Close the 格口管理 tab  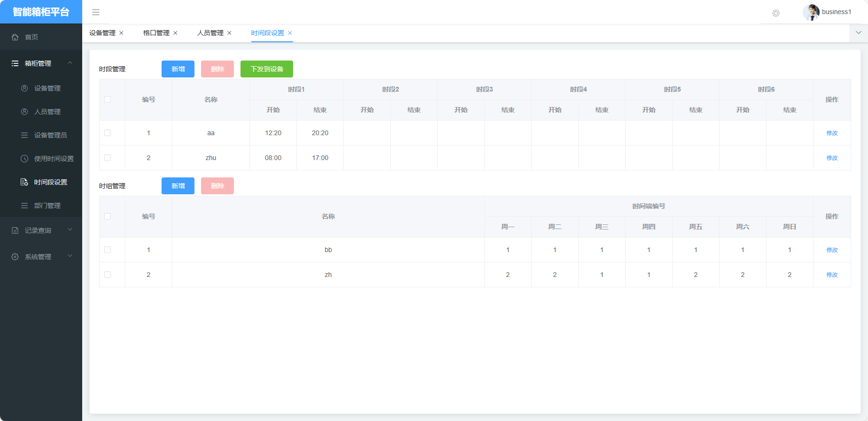pyautogui.click(x=175, y=33)
